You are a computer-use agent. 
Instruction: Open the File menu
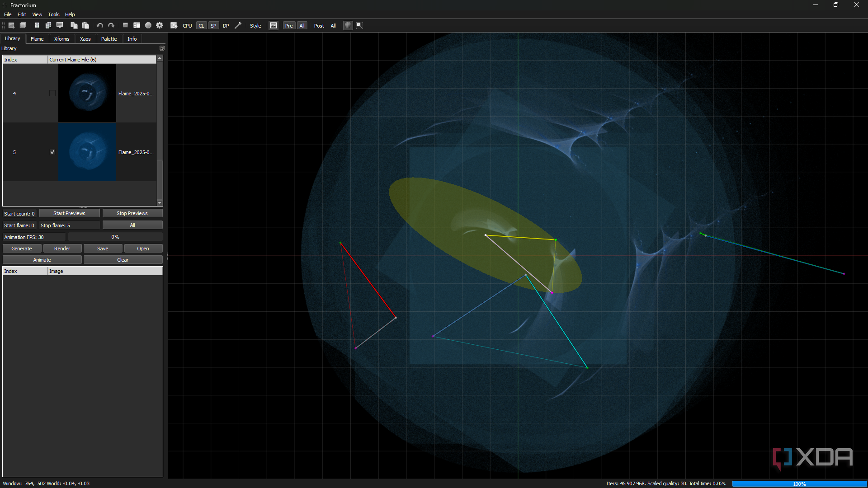[8, 14]
